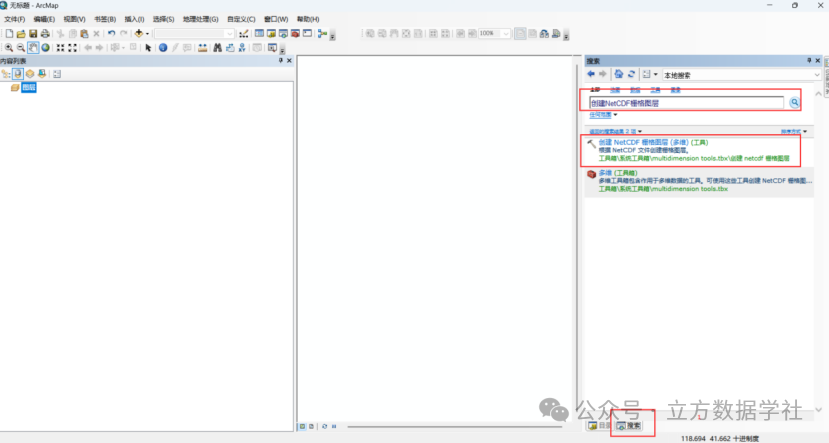Open Go To XY tool

click(242, 48)
